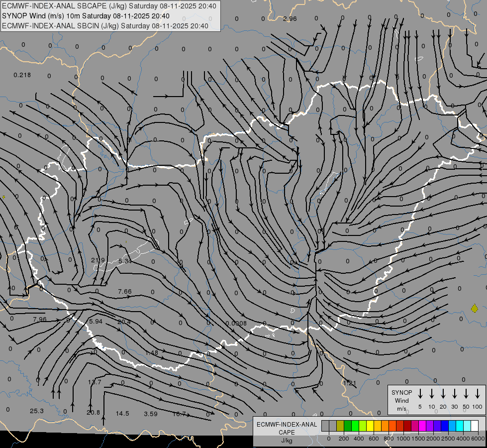Click the 10 m/s wind arrow in legend
Image resolution: width=487 pixels, height=448 pixels.
431,393
